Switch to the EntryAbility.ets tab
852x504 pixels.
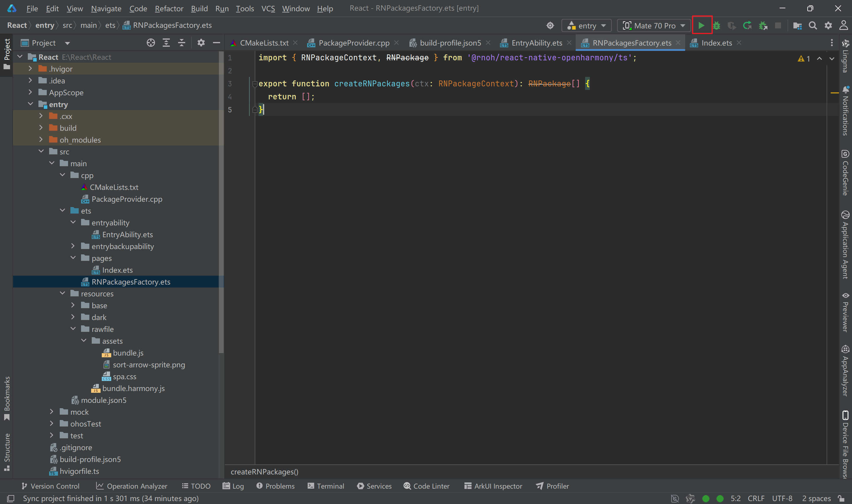[x=537, y=43]
